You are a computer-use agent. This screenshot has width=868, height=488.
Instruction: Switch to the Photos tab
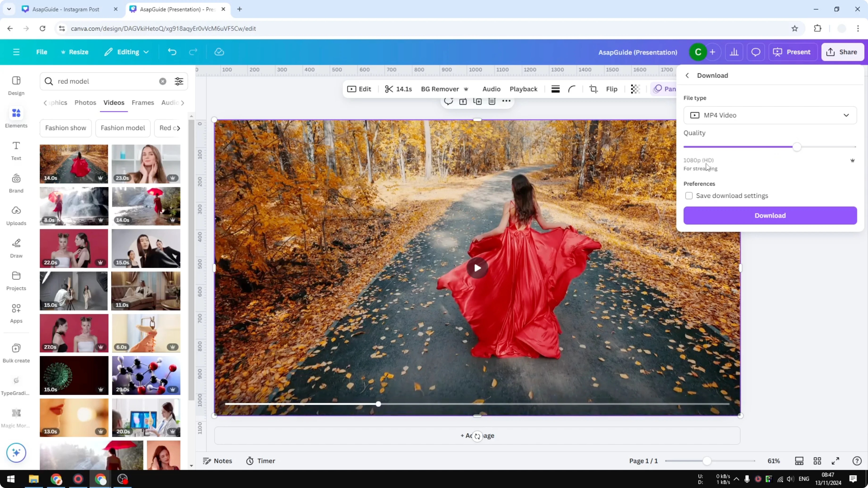pos(85,103)
